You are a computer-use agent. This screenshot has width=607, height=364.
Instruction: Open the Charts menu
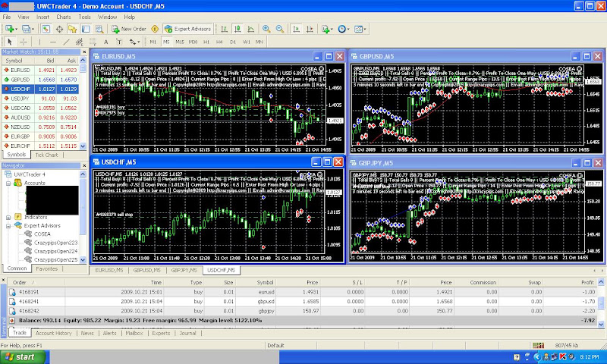click(x=64, y=17)
